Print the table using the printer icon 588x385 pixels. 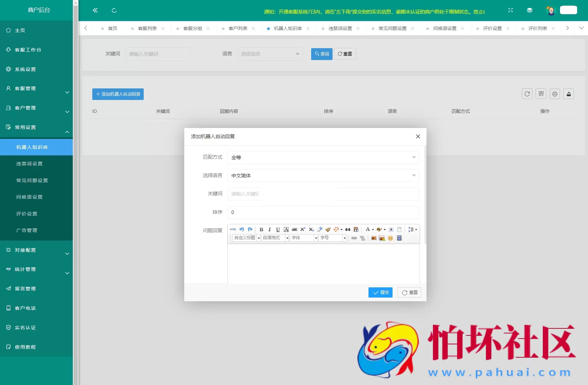click(555, 94)
